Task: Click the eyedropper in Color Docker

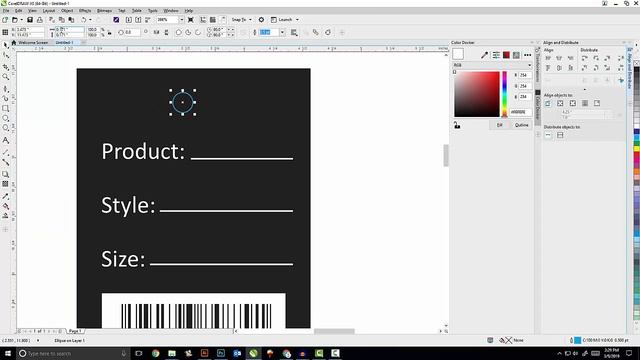Action: coord(484,55)
